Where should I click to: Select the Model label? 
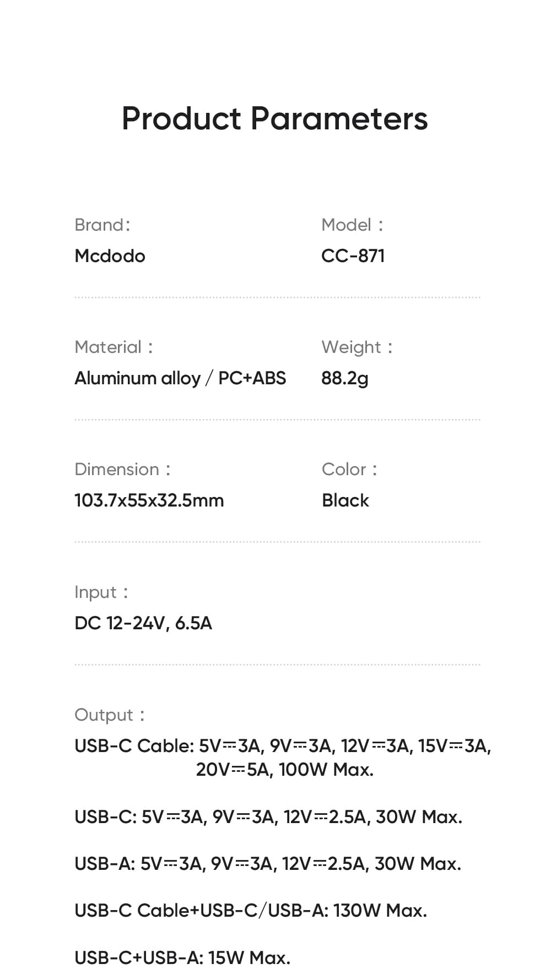(x=352, y=225)
